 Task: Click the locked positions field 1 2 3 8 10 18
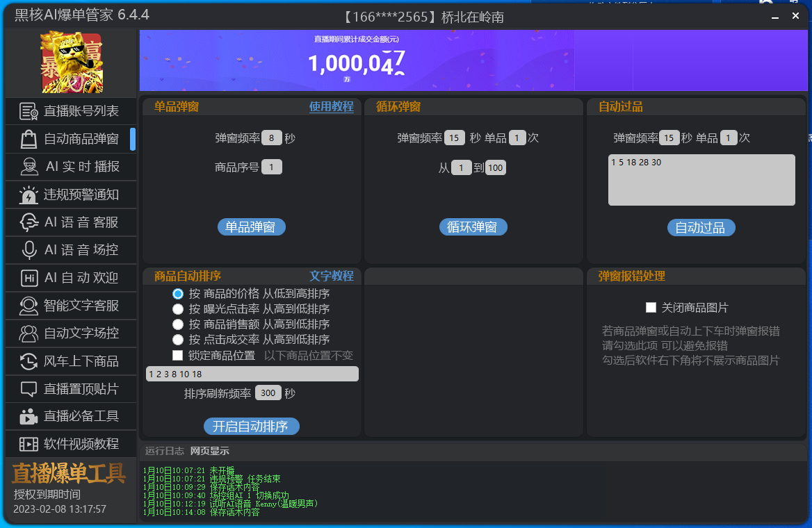[252, 374]
